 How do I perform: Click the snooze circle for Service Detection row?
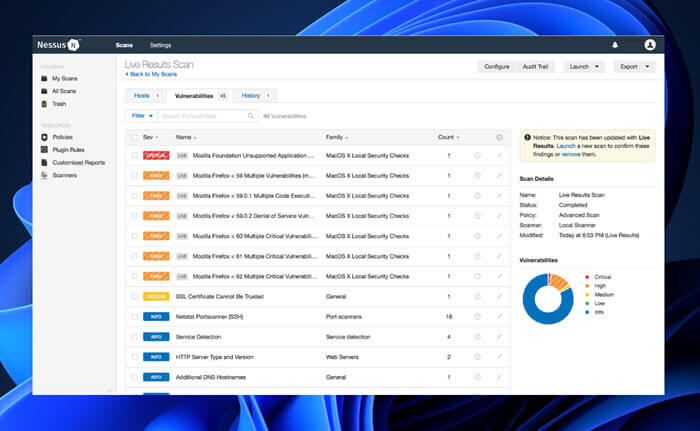click(x=477, y=337)
